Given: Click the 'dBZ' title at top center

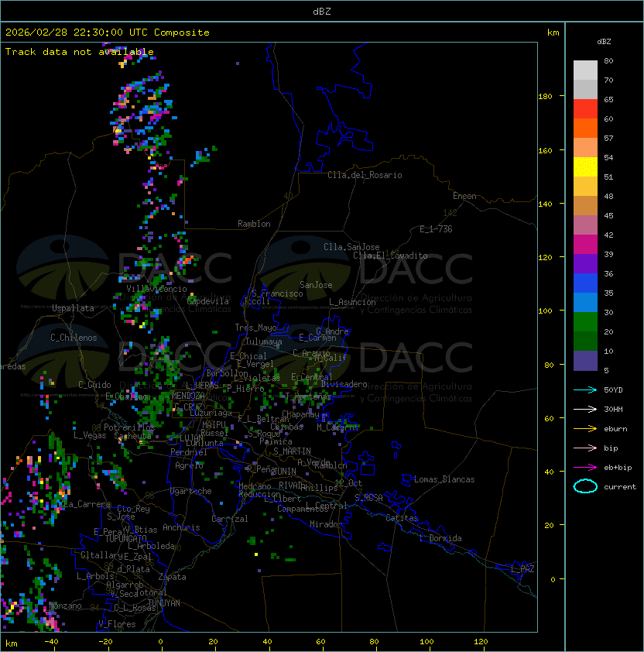Looking at the screenshot, I should click(322, 12).
